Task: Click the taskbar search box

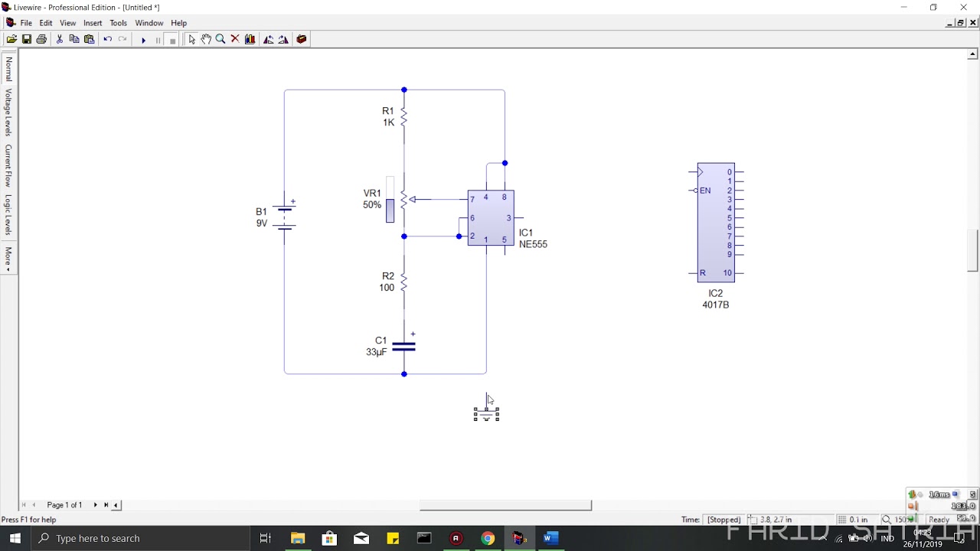Action: 140,539
